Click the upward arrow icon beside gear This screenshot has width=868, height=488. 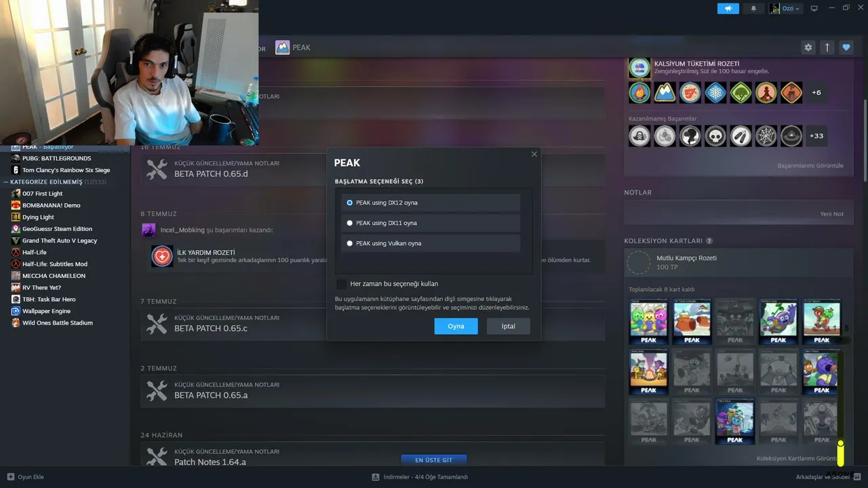(x=827, y=47)
